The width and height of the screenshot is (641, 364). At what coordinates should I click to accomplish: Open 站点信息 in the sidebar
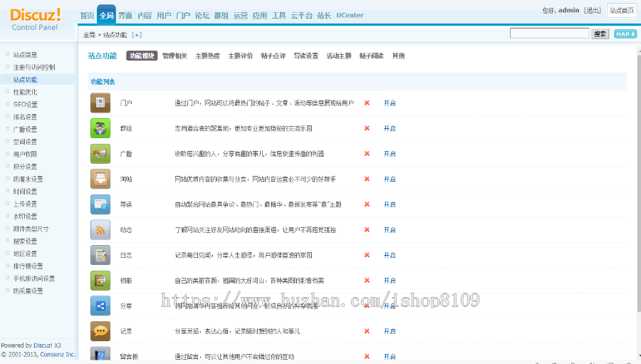tap(25, 55)
